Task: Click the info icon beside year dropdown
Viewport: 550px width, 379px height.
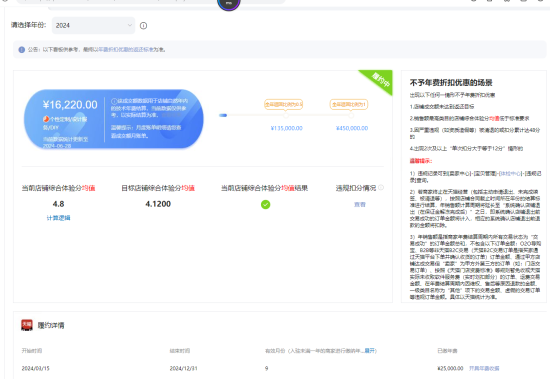Action: point(143,26)
